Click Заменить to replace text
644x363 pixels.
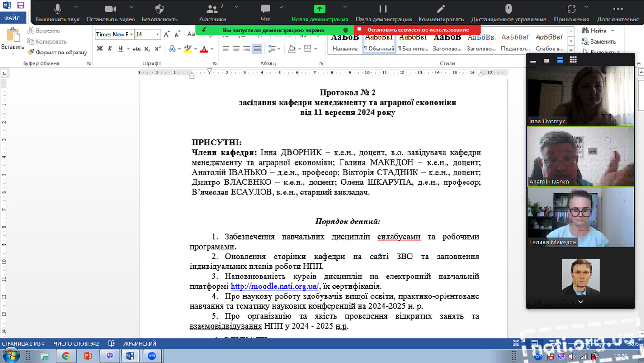click(x=598, y=41)
